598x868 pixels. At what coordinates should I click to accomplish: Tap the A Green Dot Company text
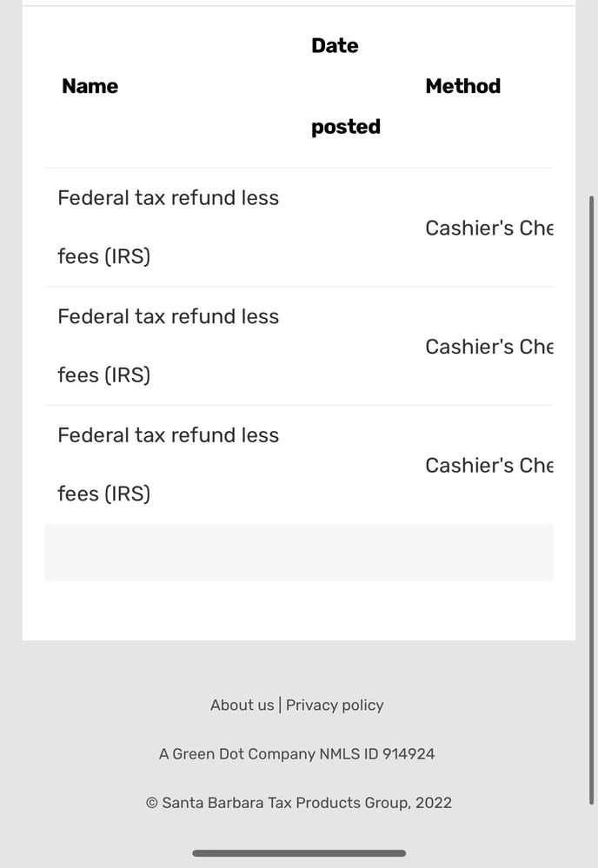[x=237, y=754]
